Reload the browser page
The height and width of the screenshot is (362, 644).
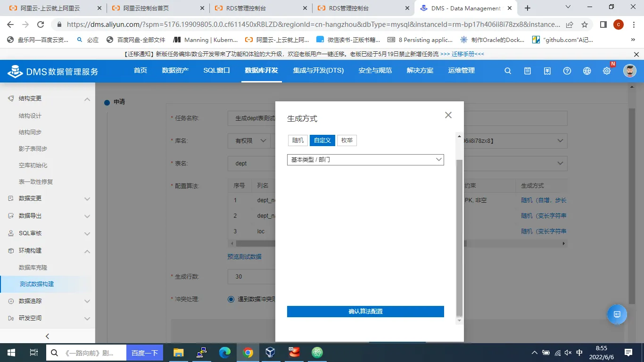pos(41,25)
